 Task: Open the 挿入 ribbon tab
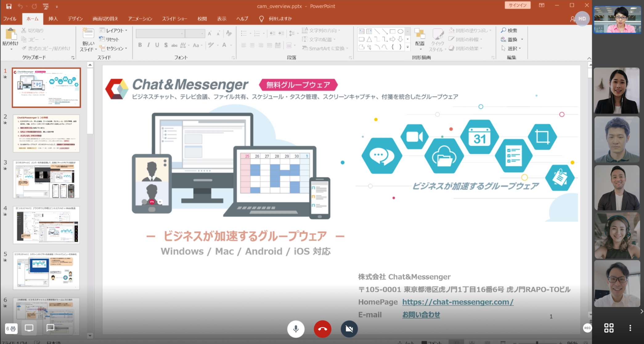point(53,19)
